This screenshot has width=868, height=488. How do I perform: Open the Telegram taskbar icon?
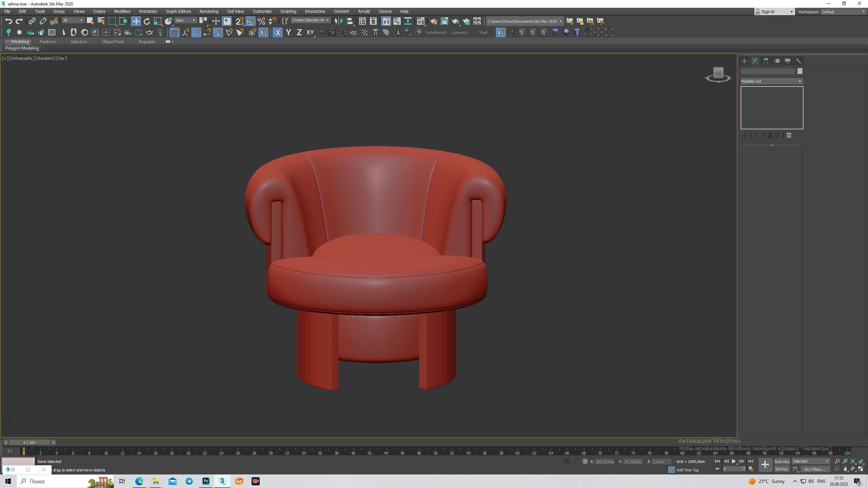pyautogui.click(x=189, y=481)
